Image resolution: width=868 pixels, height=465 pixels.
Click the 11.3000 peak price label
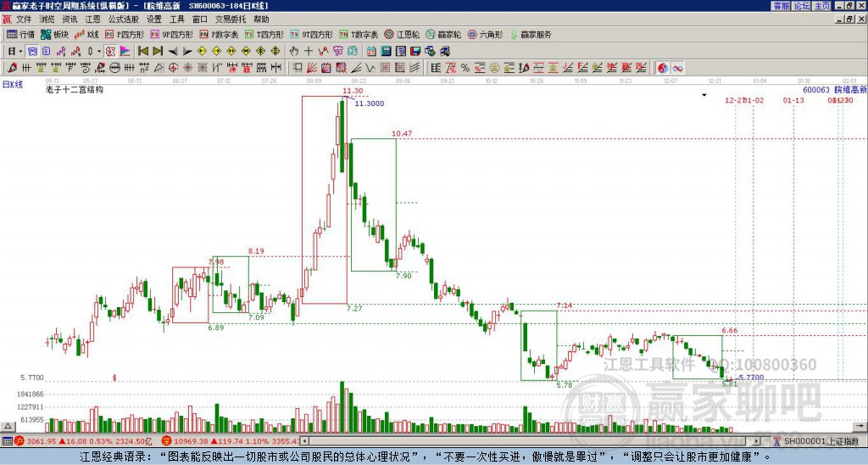(x=370, y=104)
